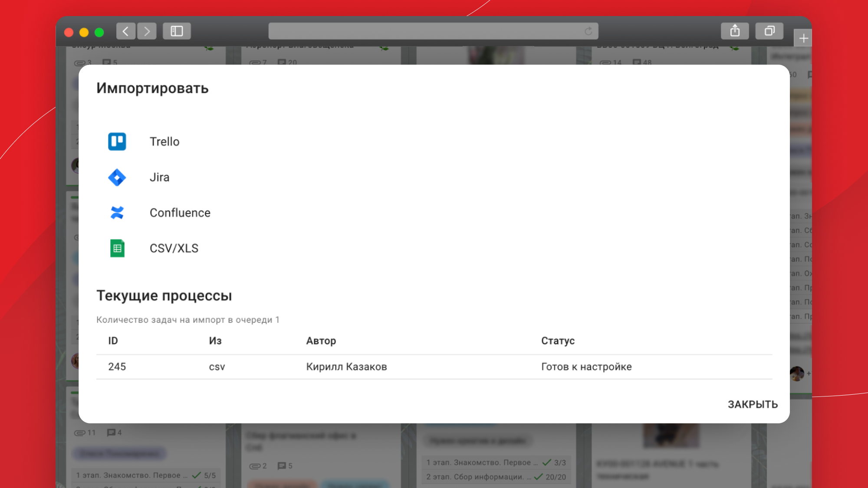Screen dimensions: 868x488
Task: Click the green CSV/XLS spreadsheet icon
Action: point(117,248)
